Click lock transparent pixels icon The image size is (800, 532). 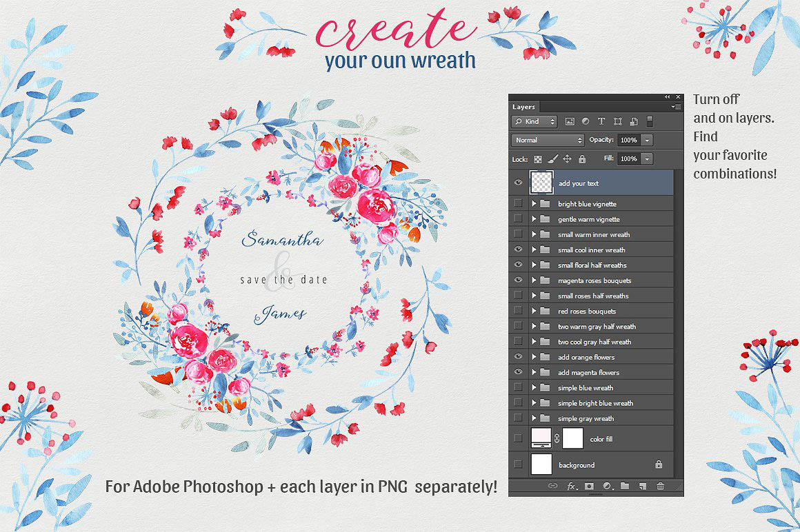538,159
